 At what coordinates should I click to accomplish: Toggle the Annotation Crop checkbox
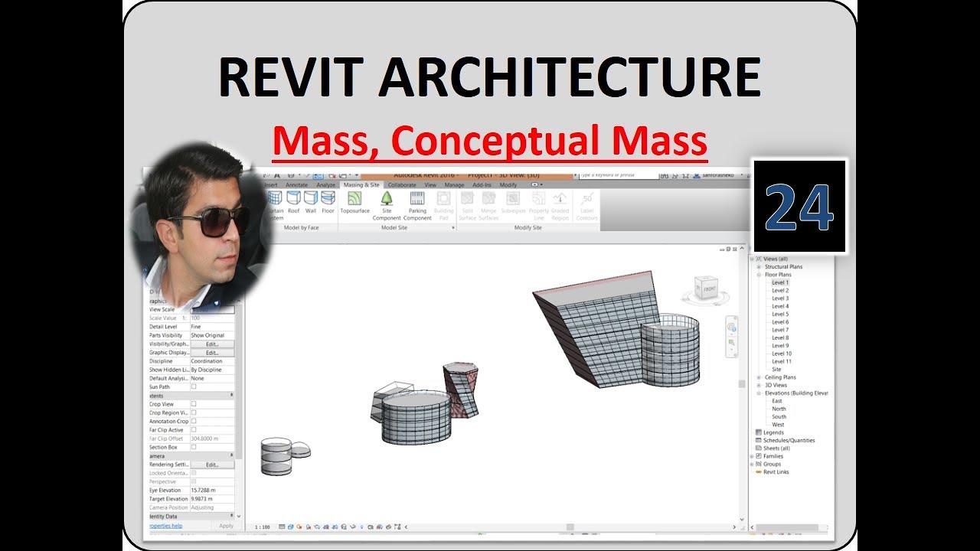194,421
